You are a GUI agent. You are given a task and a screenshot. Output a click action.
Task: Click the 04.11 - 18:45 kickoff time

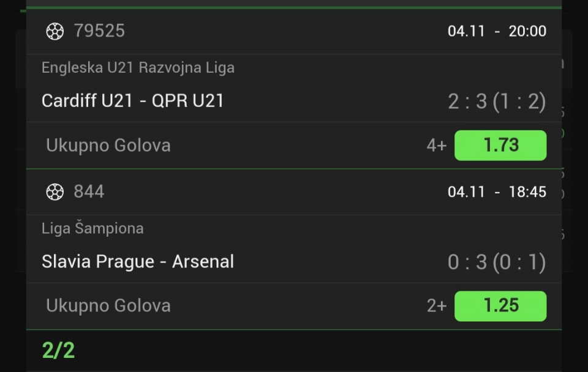coord(497,192)
